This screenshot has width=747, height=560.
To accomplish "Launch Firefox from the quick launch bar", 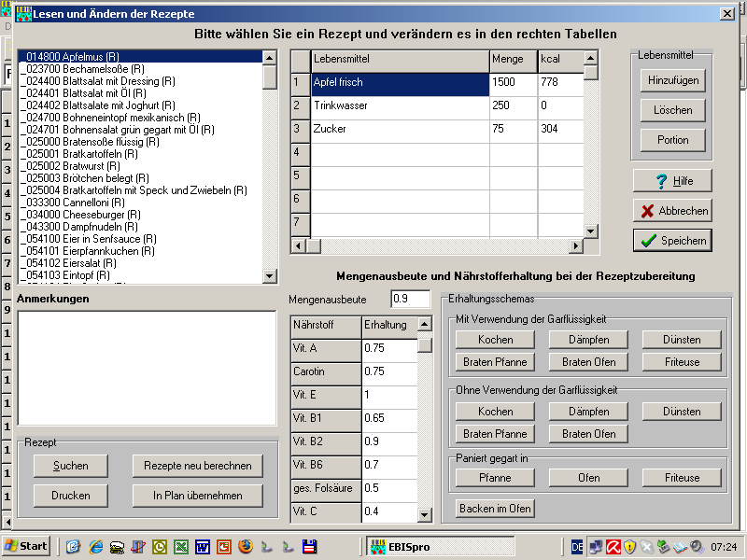I will click(245, 546).
